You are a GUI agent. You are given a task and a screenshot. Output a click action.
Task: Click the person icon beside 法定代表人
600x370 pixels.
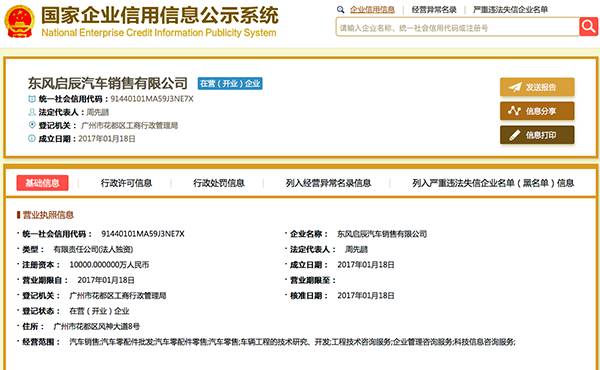pyautogui.click(x=32, y=112)
